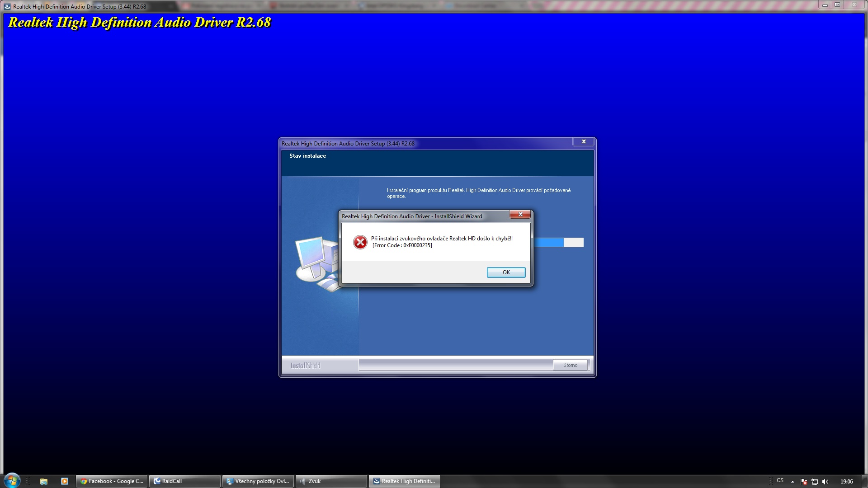Close the InstallShield Wizard error dialog
Screen dimensions: 868x488
[x=520, y=214]
